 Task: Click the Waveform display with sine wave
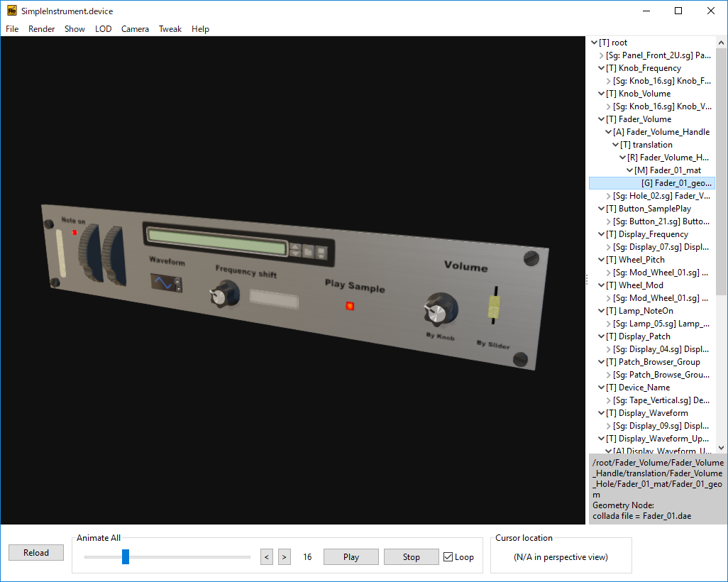click(x=163, y=283)
